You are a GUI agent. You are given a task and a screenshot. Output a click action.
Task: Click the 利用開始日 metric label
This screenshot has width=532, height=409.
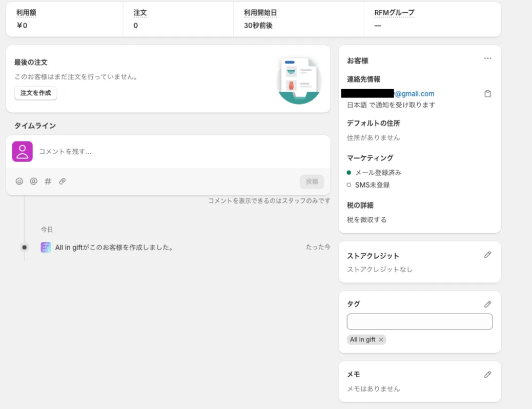(x=260, y=13)
